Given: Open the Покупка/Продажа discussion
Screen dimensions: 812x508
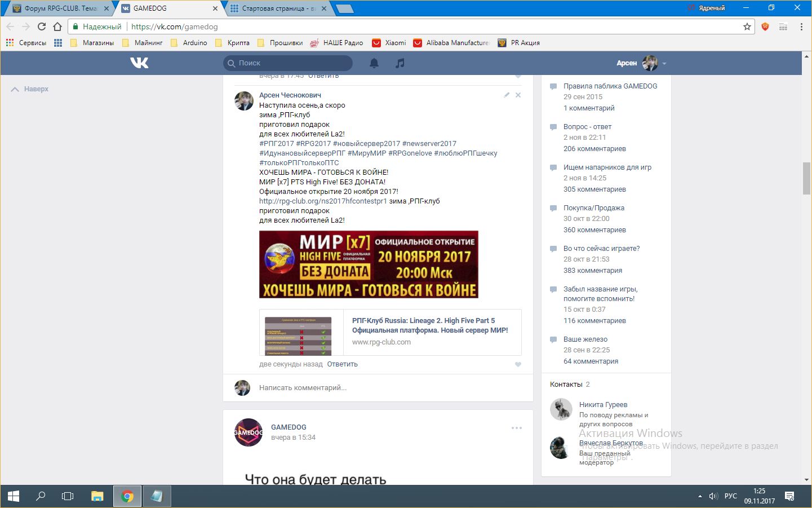Looking at the screenshot, I should (x=594, y=208).
